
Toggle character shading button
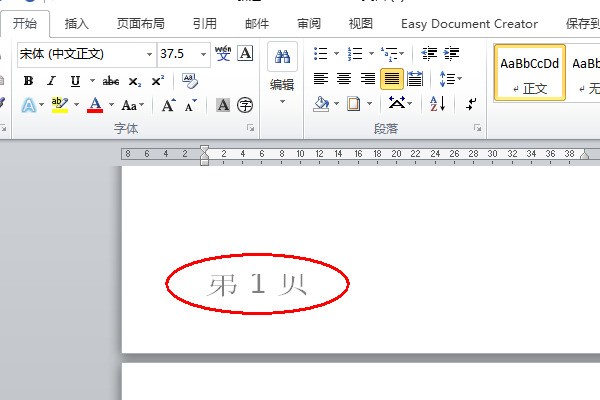point(223,104)
